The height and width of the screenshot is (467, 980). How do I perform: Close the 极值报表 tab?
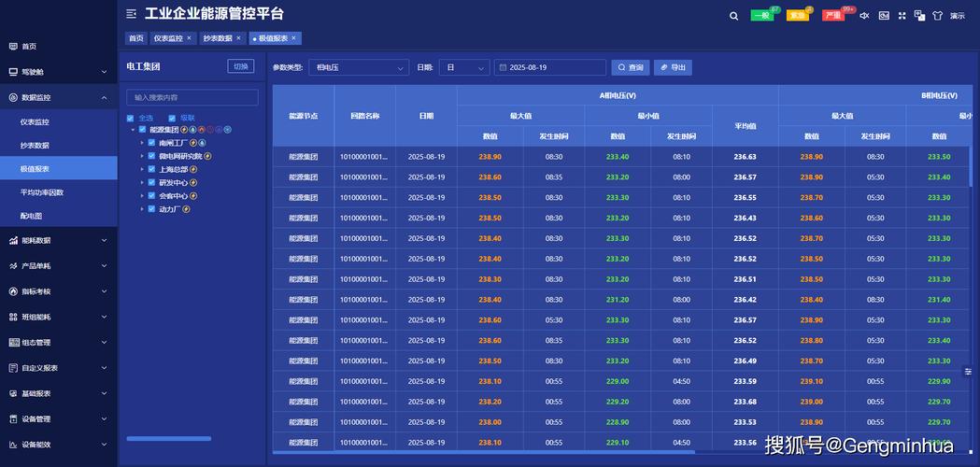click(x=293, y=38)
